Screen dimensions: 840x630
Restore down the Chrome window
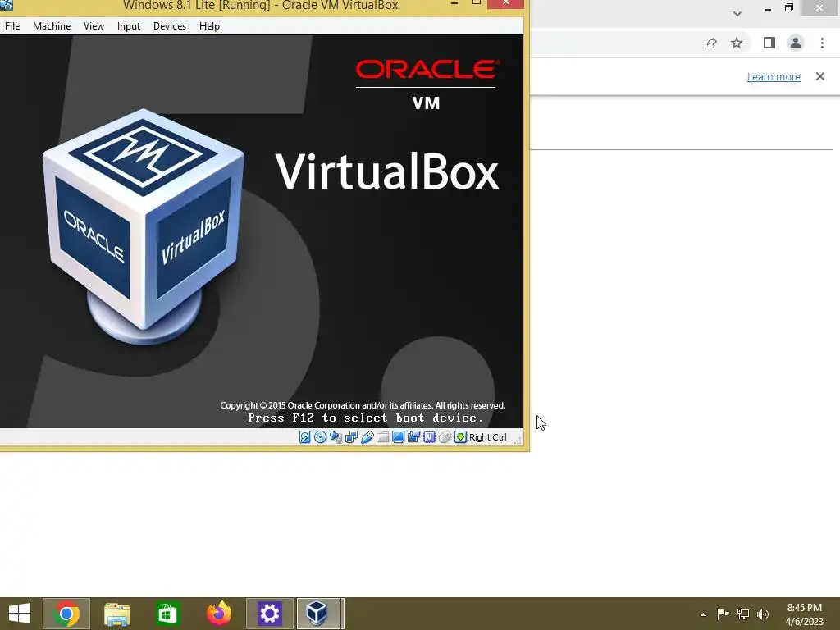click(x=789, y=7)
